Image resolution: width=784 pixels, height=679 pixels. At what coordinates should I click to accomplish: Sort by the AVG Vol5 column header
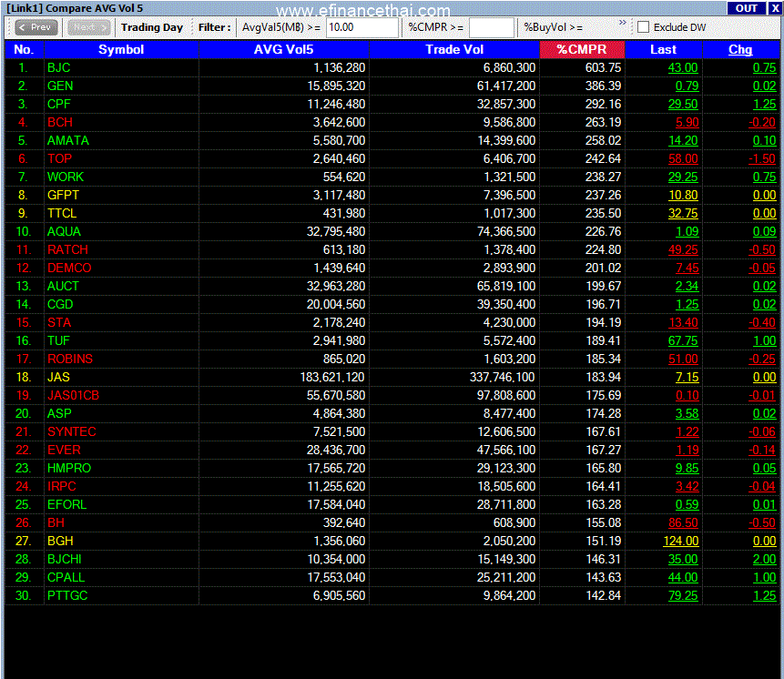coord(283,49)
